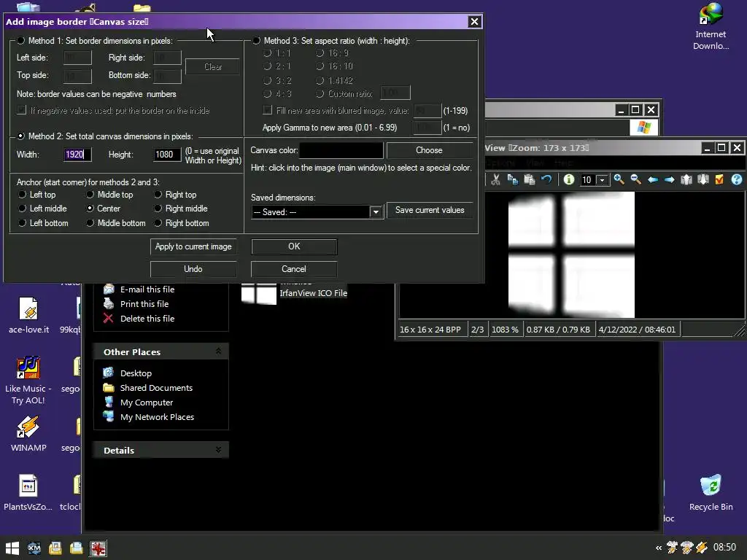Select the 'Center' anchor radio button
The image size is (747, 560).
(x=90, y=208)
